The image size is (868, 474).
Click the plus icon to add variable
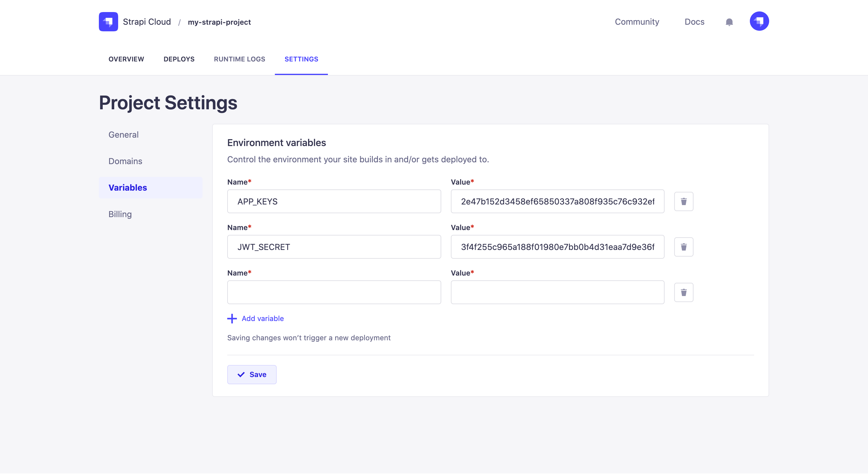pyautogui.click(x=232, y=319)
